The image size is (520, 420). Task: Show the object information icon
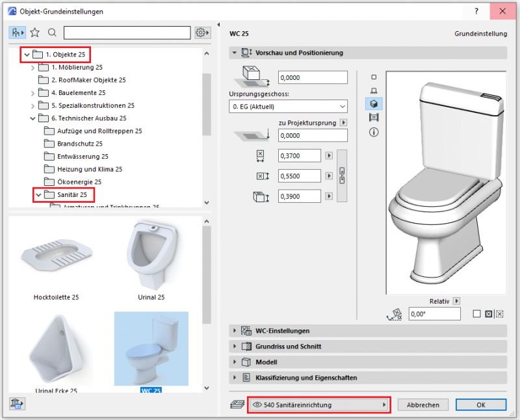[374, 132]
